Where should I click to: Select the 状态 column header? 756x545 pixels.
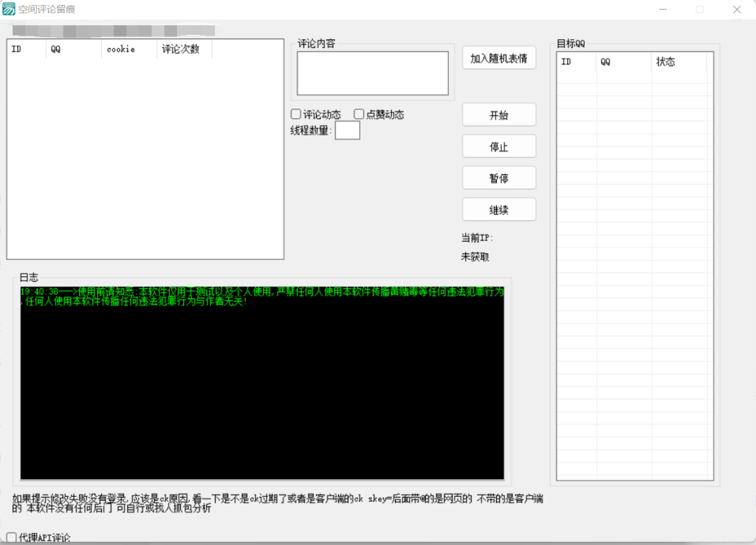678,62
